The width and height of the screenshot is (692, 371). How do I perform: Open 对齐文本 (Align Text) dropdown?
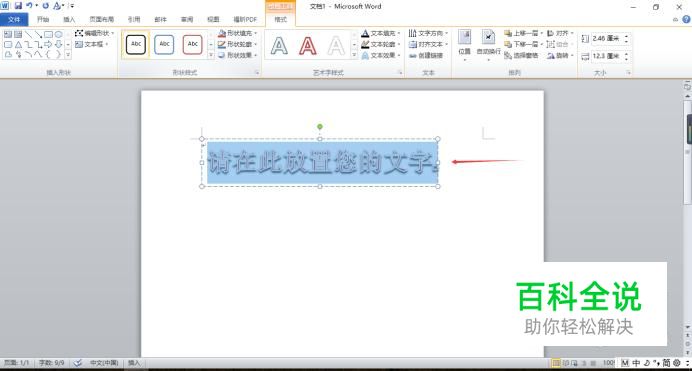click(428, 44)
